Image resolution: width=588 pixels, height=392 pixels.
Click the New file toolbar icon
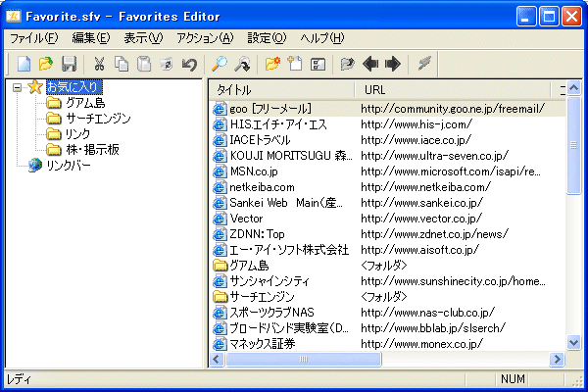24,64
